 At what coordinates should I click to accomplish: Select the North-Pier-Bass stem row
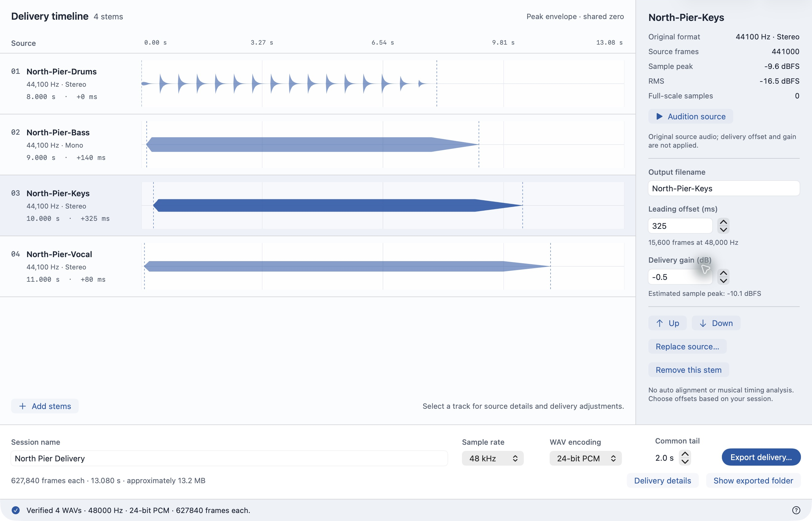tap(317, 145)
